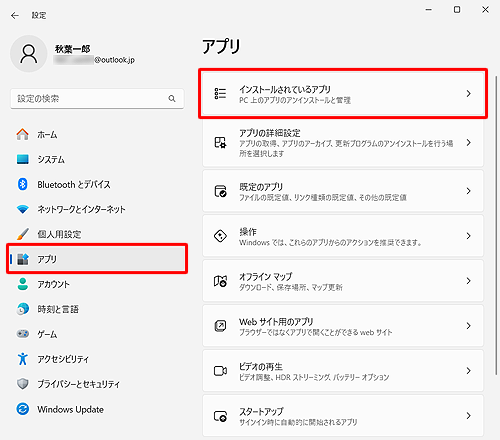Click the outlook.jp account email
The height and width of the screenshot is (440, 500).
[94, 60]
